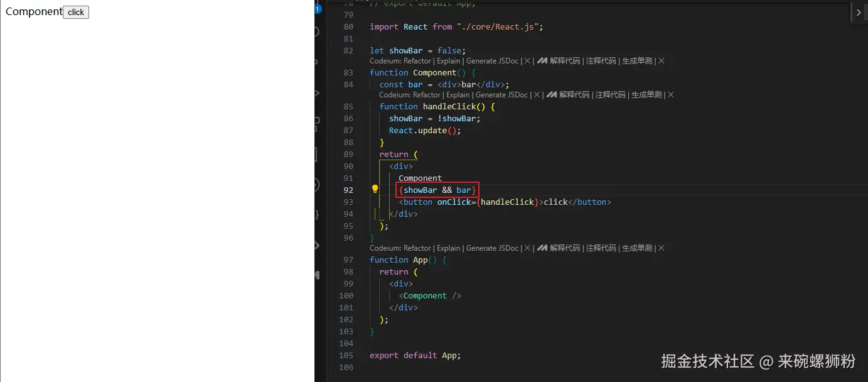Click 'function handleClick() {' on line 85
868x382 pixels.
pyautogui.click(x=437, y=106)
